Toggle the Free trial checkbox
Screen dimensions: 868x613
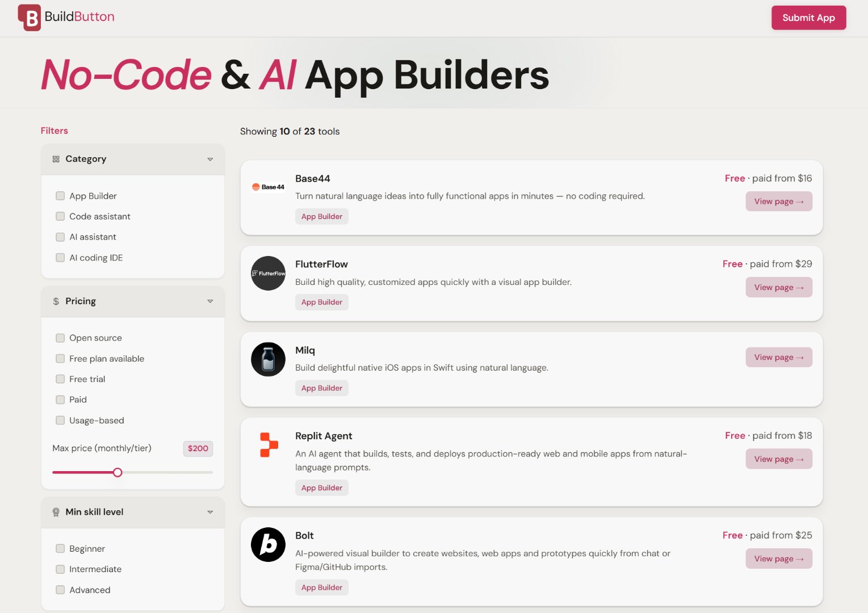60,379
